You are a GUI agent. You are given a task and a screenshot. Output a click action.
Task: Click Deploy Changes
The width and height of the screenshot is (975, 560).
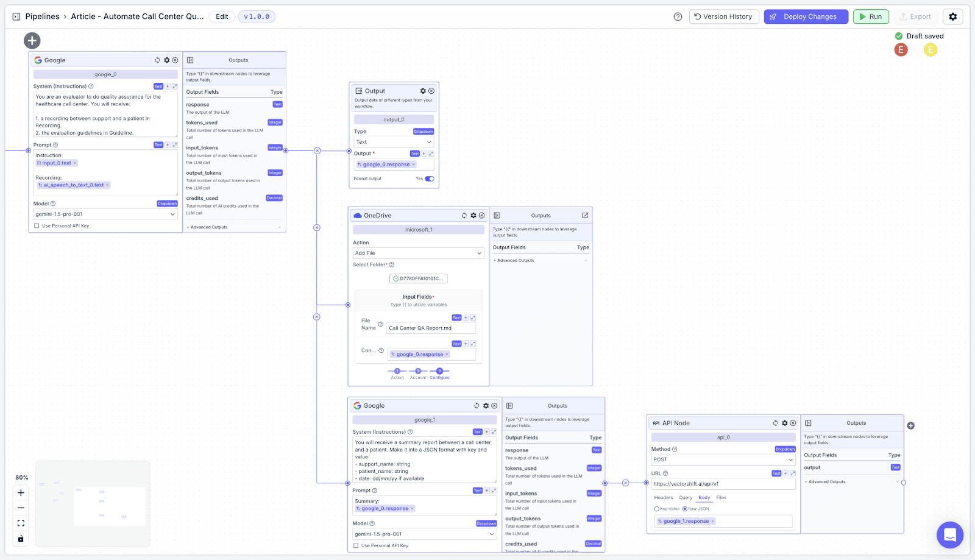click(x=806, y=16)
